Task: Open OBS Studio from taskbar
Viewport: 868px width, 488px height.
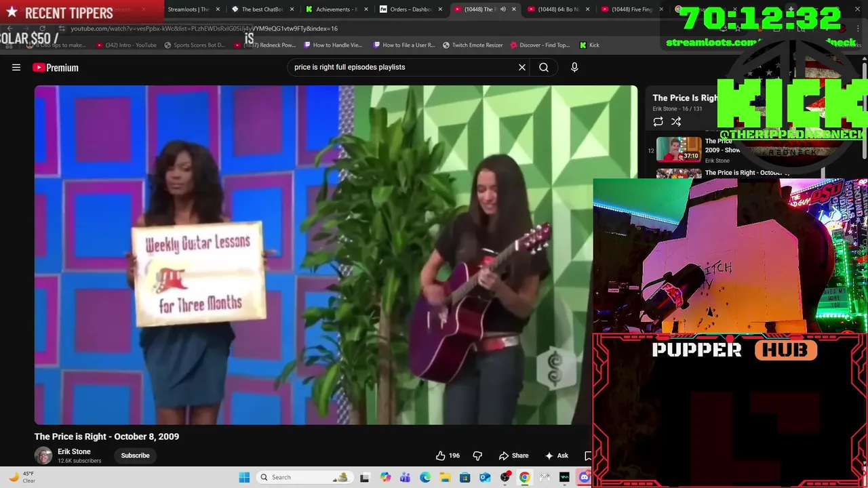Action: pos(505,477)
